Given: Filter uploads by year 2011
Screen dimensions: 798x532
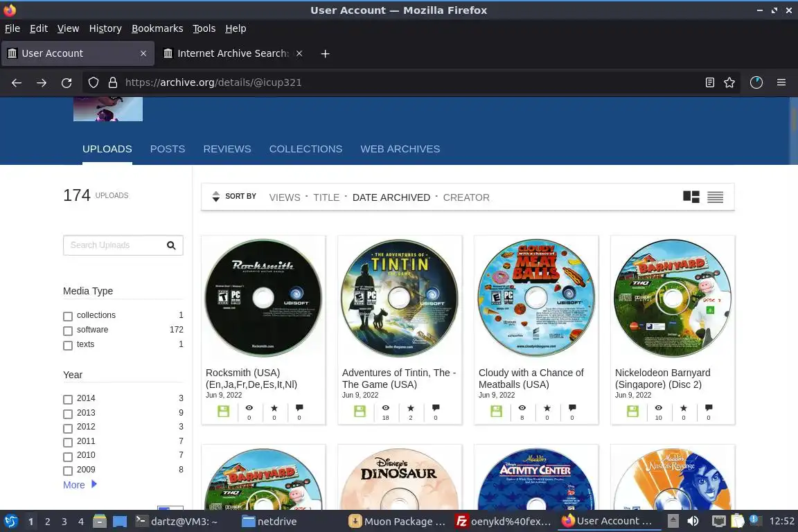Looking at the screenshot, I should tap(68, 443).
